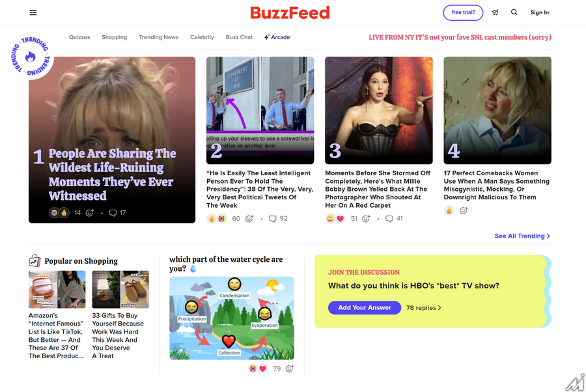Add reaction on 17 Perfect Comebacks article
This screenshot has width=586, height=392.
[464, 210]
